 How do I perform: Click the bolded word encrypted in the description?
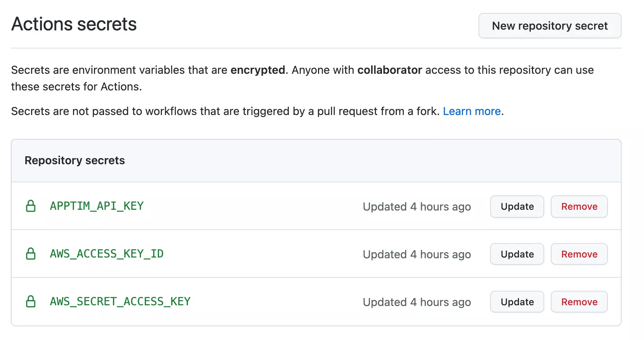pyautogui.click(x=257, y=70)
